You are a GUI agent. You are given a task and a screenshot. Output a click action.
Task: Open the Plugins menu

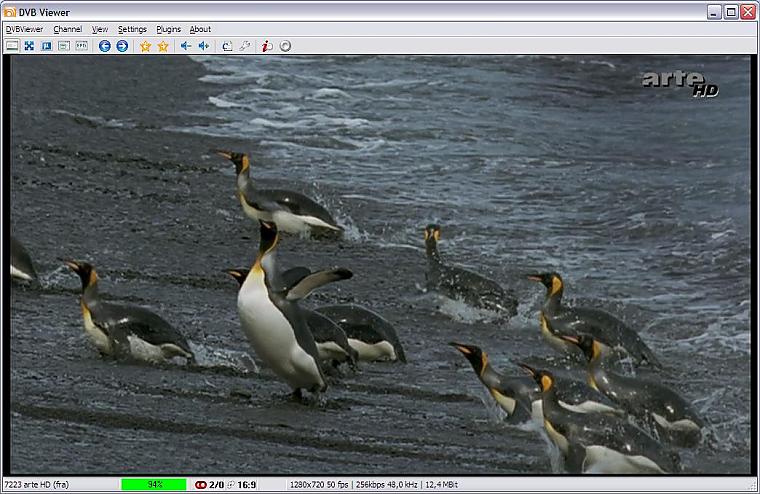coord(169,29)
